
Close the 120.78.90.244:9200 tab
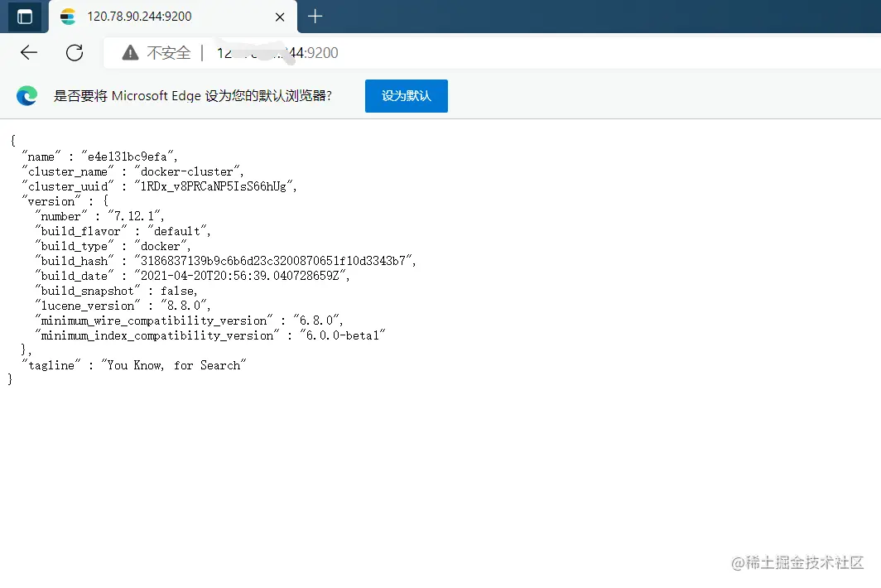click(x=280, y=17)
